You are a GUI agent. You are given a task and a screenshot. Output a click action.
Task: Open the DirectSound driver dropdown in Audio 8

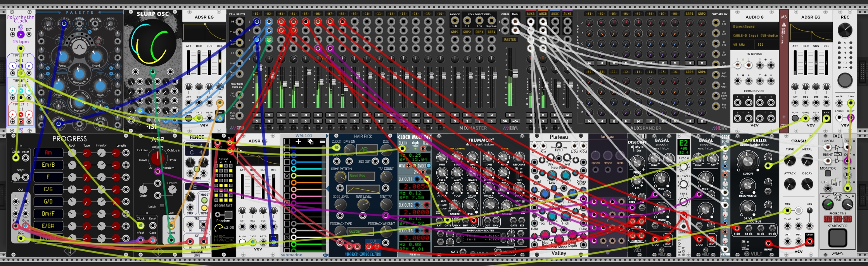coord(754,27)
